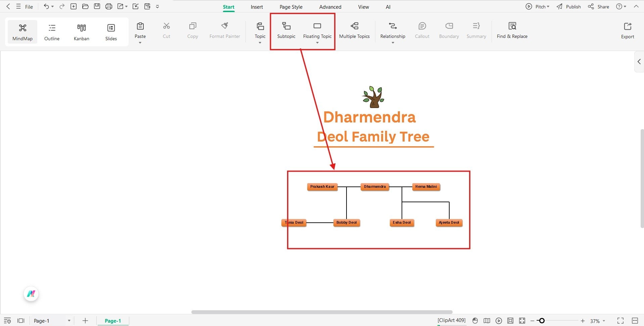644x326 pixels.
Task: Add a new page with plus button
Action: click(85, 321)
